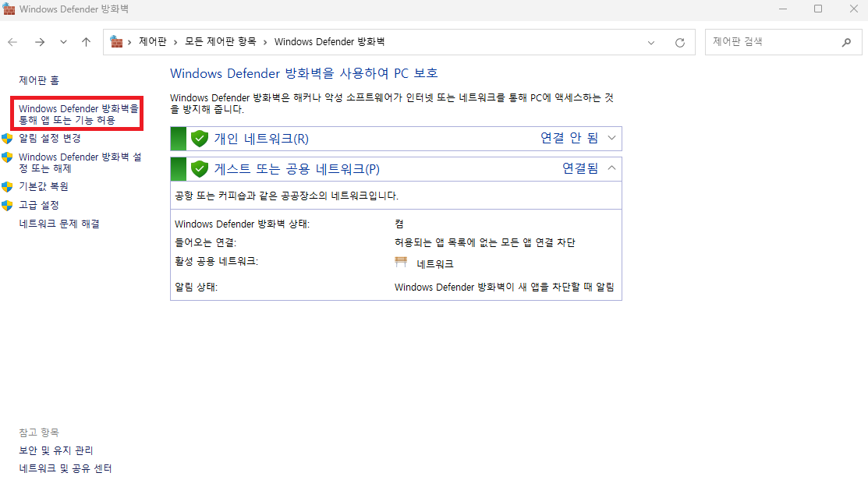Click shield icon beside 고급 설정
Viewport: 868px width, 487px height.
7,206
